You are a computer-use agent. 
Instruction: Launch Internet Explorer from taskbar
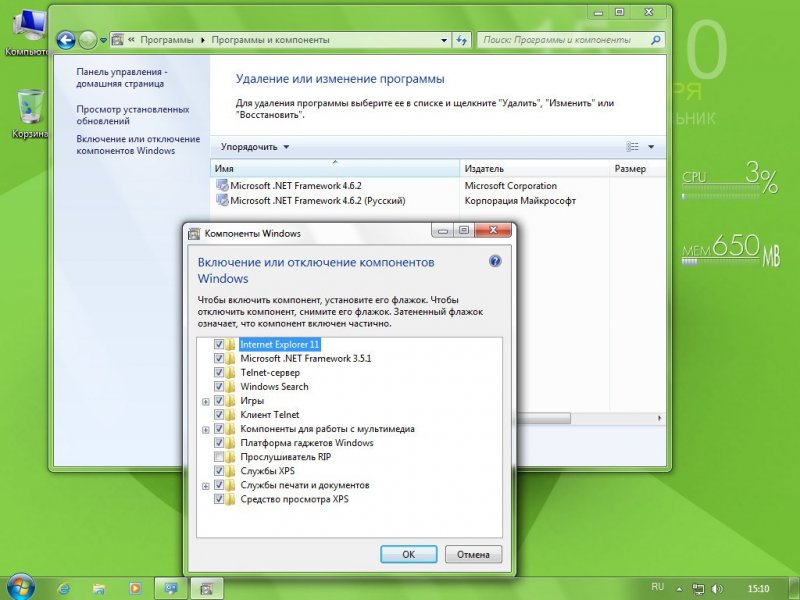click(x=64, y=589)
